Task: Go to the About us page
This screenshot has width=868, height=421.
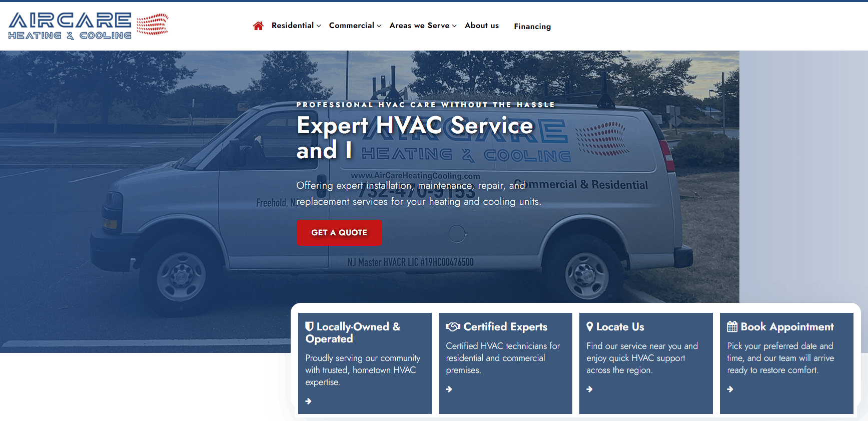Action: click(x=482, y=26)
